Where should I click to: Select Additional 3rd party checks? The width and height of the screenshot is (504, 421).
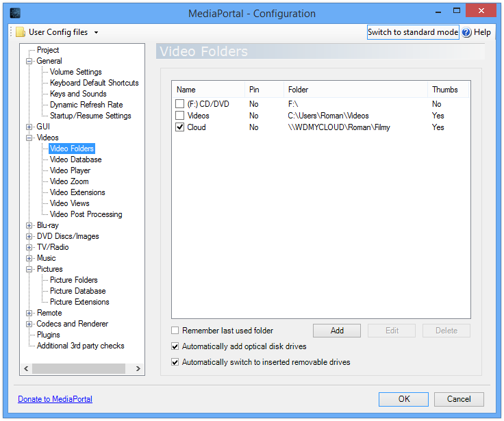[x=80, y=346]
